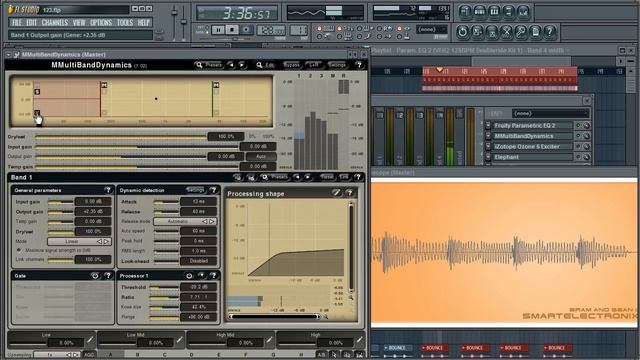
Task: Click the Band 1 Link button
Action: coord(344,177)
